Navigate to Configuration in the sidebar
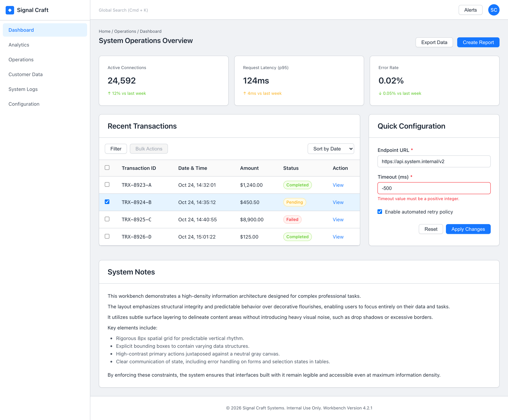Image resolution: width=508 pixels, height=420 pixels. tap(24, 104)
